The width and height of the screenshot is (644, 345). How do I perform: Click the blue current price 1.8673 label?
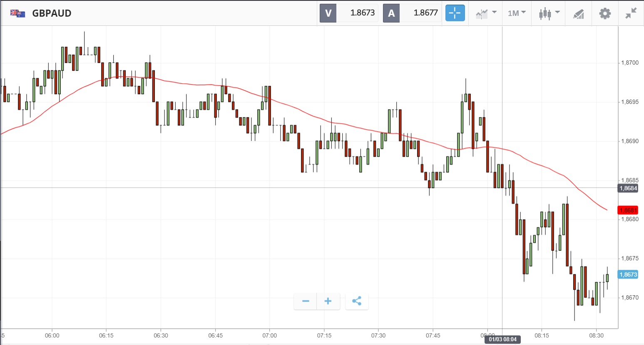point(628,275)
